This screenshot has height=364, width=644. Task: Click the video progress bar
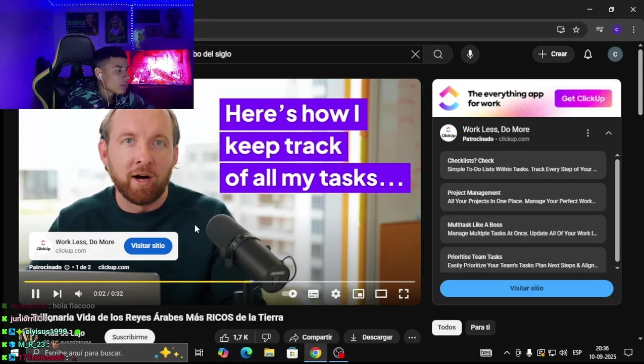click(x=220, y=282)
